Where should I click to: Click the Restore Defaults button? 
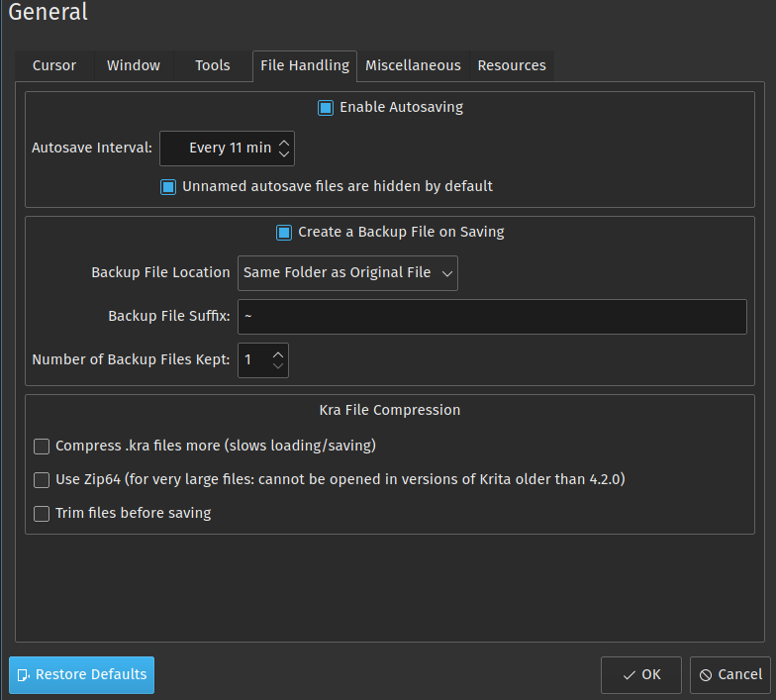pyautogui.click(x=81, y=675)
